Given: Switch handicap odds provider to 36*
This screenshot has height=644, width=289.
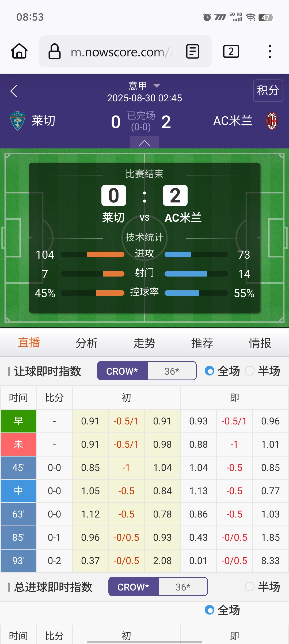Looking at the screenshot, I should click(172, 371).
